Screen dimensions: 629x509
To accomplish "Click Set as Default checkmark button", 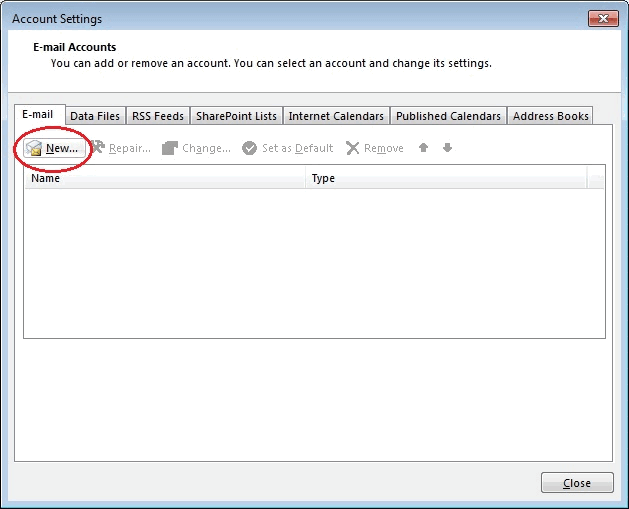I will point(288,148).
